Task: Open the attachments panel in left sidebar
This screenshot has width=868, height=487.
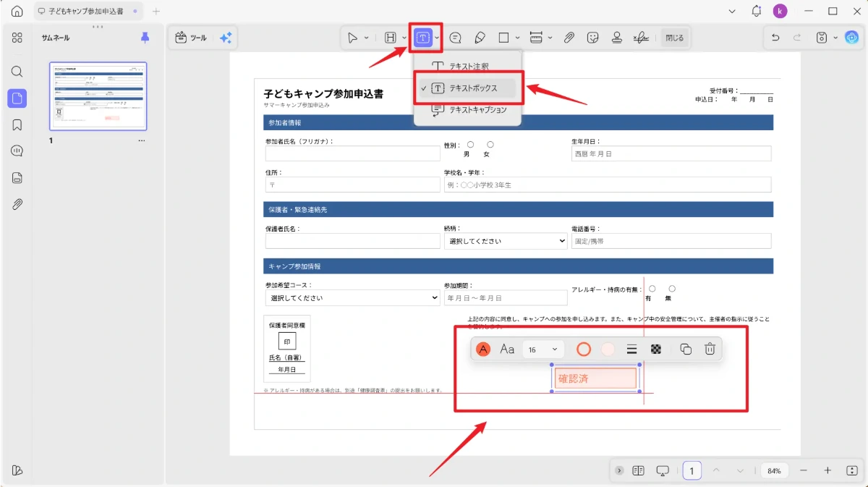Action: [x=17, y=205]
